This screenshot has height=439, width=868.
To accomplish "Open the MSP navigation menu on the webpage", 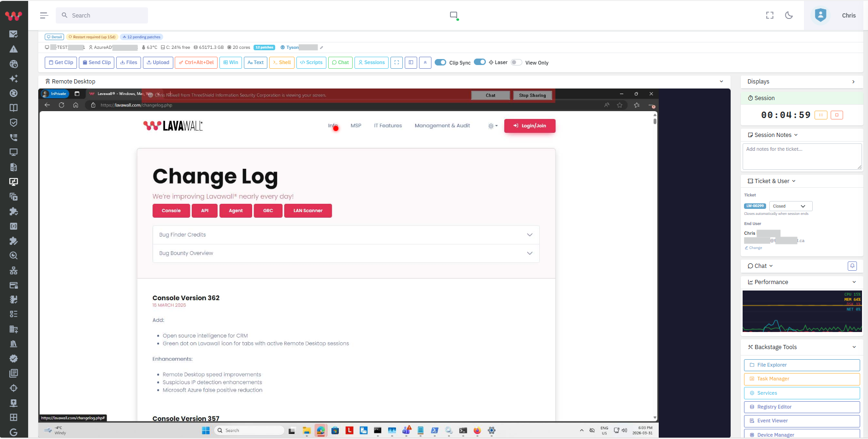I will pos(355,125).
